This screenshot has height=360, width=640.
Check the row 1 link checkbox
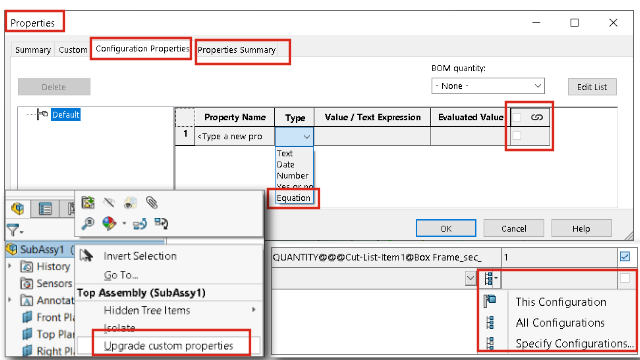pyautogui.click(x=517, y=136)
